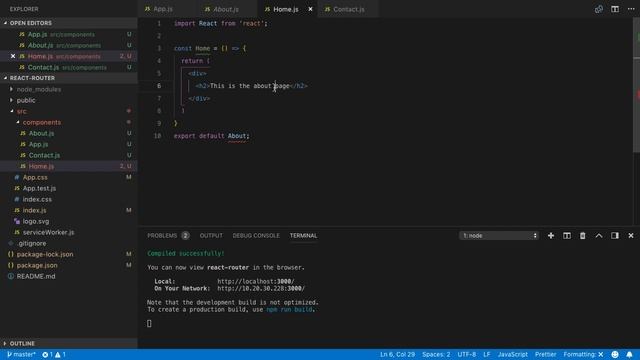Open the localhost:3000 link in terminal

click(x=256, y=281)
